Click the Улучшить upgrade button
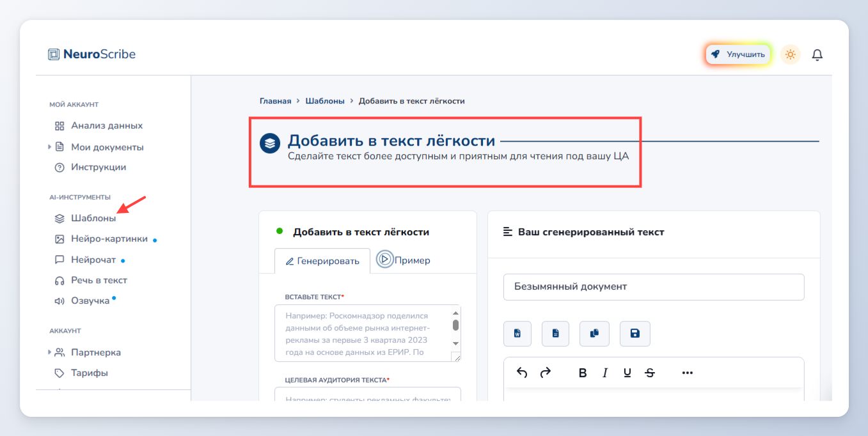868x436 pixels. tap(738, 54)
